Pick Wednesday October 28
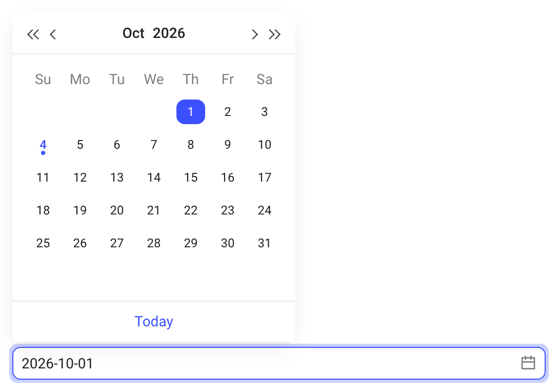 154,243
